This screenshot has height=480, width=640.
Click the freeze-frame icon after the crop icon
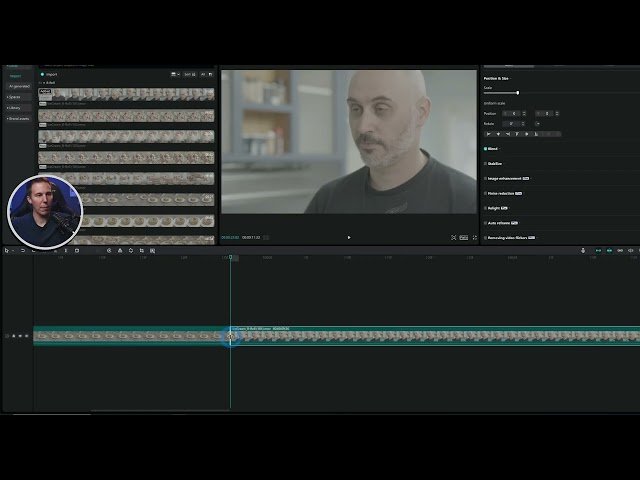click(152, 251)
